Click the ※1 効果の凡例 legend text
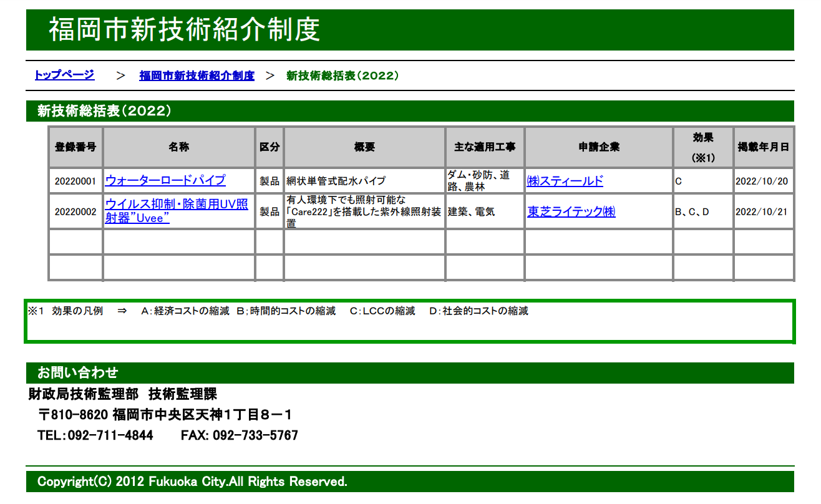Image resolution: width=821 pixels, height=504 pixels. click(x=278, y=311)
